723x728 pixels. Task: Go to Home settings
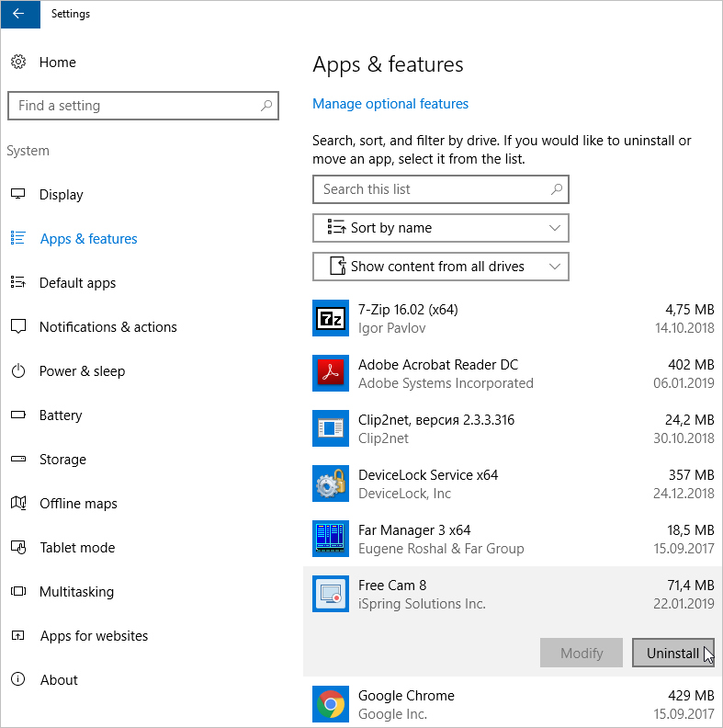click(57, 63)
